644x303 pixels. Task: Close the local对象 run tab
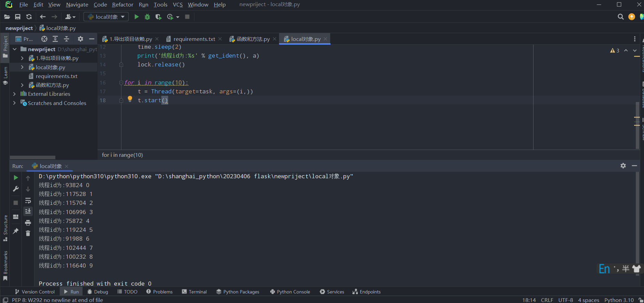(67, 166)
